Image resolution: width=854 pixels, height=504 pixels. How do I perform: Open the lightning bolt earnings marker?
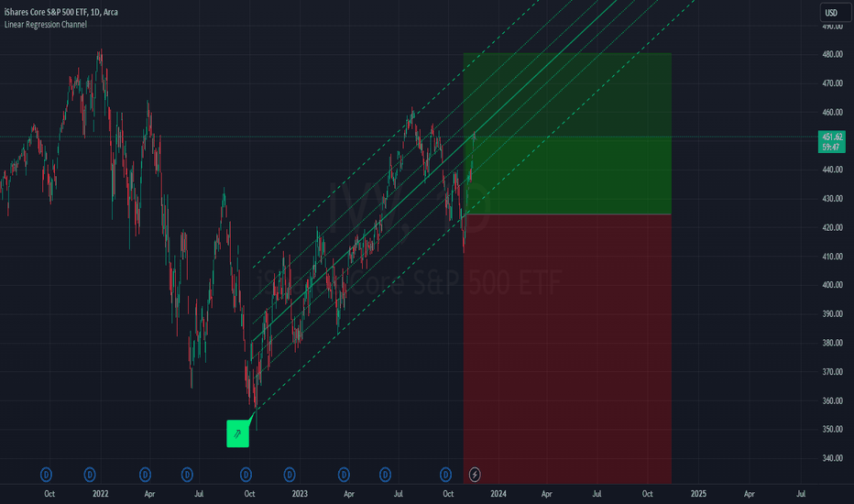pos(475,475)
